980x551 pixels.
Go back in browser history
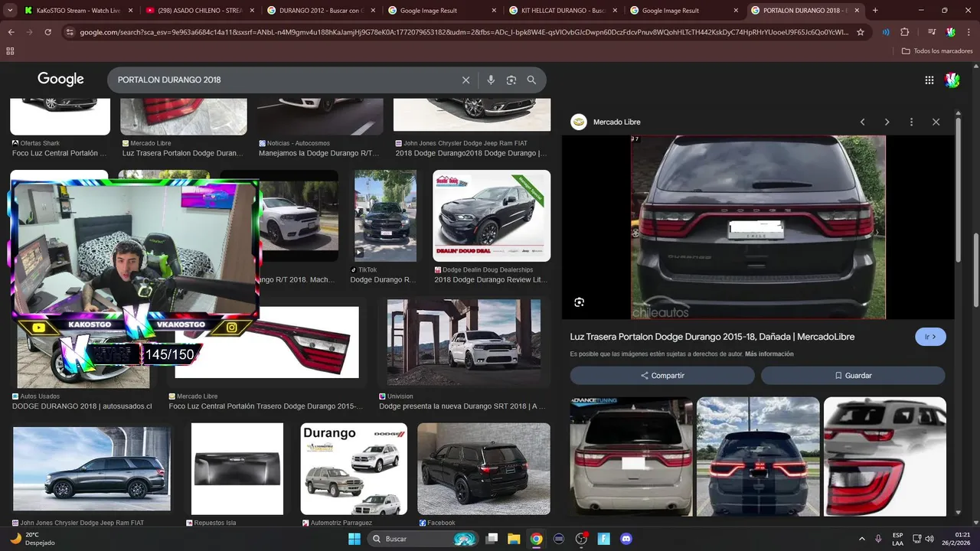(x=11, y=32)
